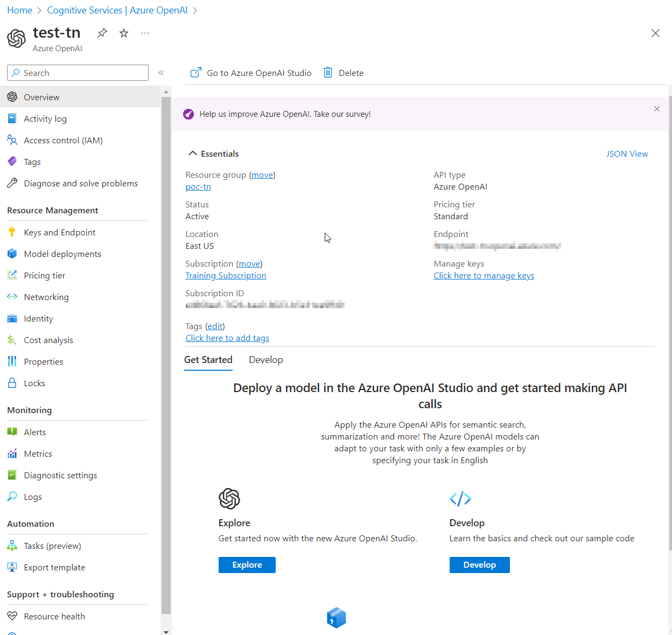The image size is (672, 635).
Task: Click the Explore button
Action: (247, 565)
